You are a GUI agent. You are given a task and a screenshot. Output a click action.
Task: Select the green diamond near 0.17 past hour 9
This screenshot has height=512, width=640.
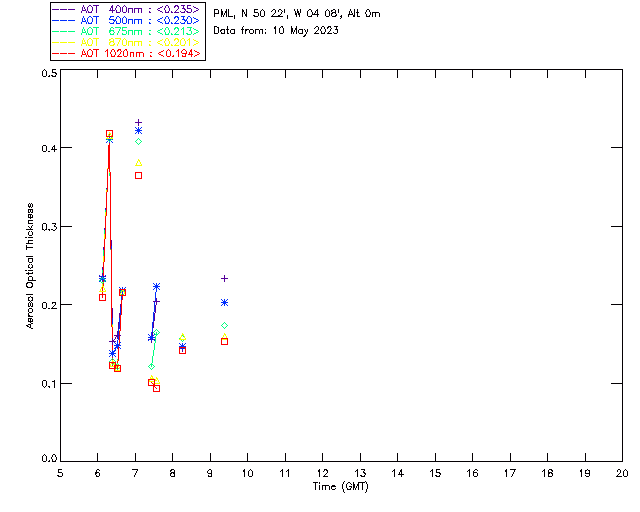tap(224, 325)
